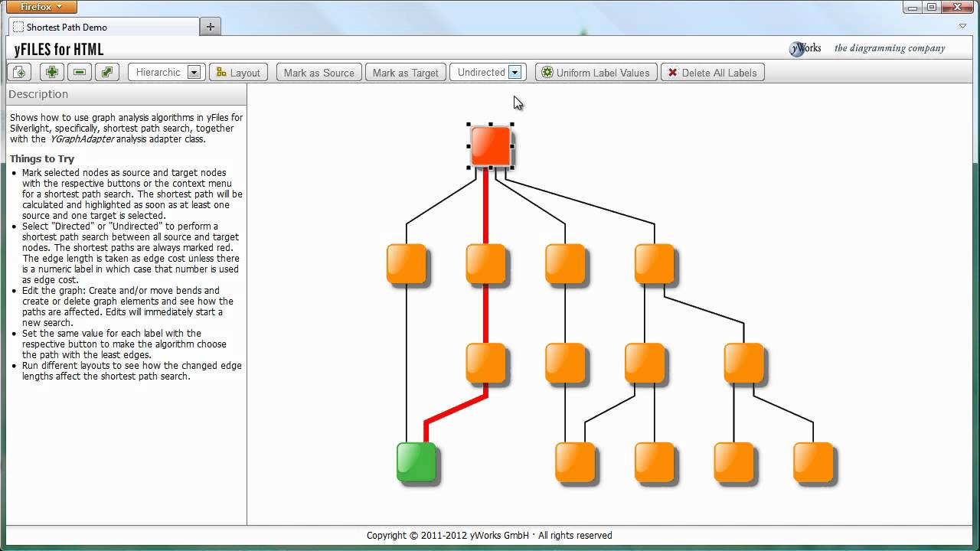980x551 pixels.
Task: Click Delete All Labels
Action: 713,72
